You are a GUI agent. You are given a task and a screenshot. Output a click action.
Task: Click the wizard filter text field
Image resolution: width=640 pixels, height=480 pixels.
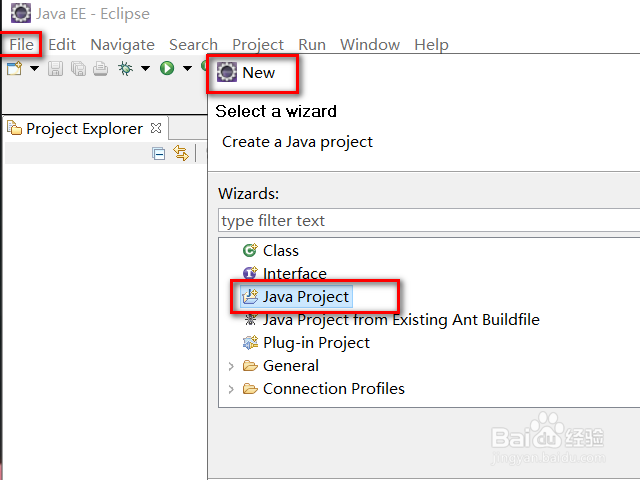click(x=428, y=221)
